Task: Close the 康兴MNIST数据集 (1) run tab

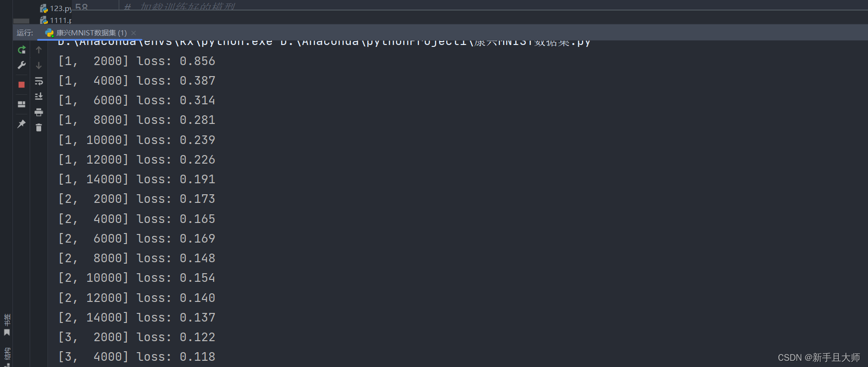Action: pos(134,33)
